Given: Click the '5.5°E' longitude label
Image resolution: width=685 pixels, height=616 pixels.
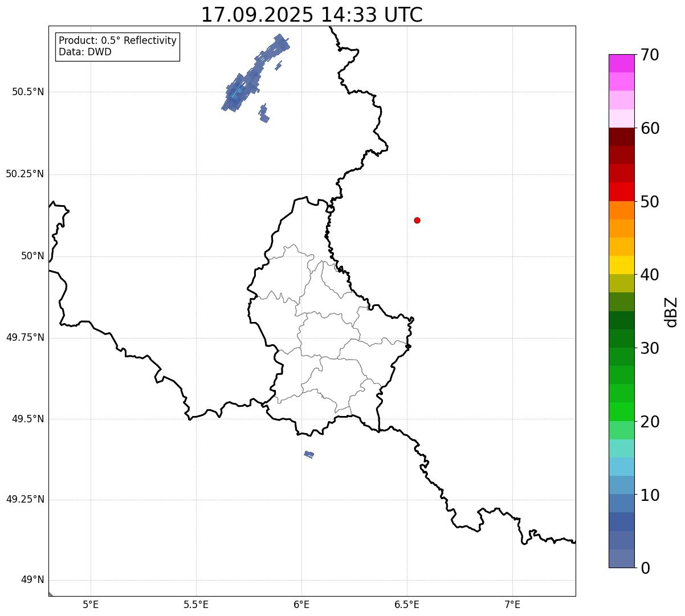Looking at the screenshot, I should coord(196,605).
